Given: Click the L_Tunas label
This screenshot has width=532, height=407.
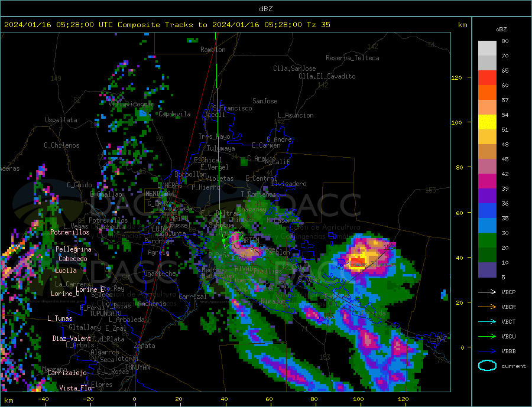Looking at the screenshot, I should click(60, 318).
